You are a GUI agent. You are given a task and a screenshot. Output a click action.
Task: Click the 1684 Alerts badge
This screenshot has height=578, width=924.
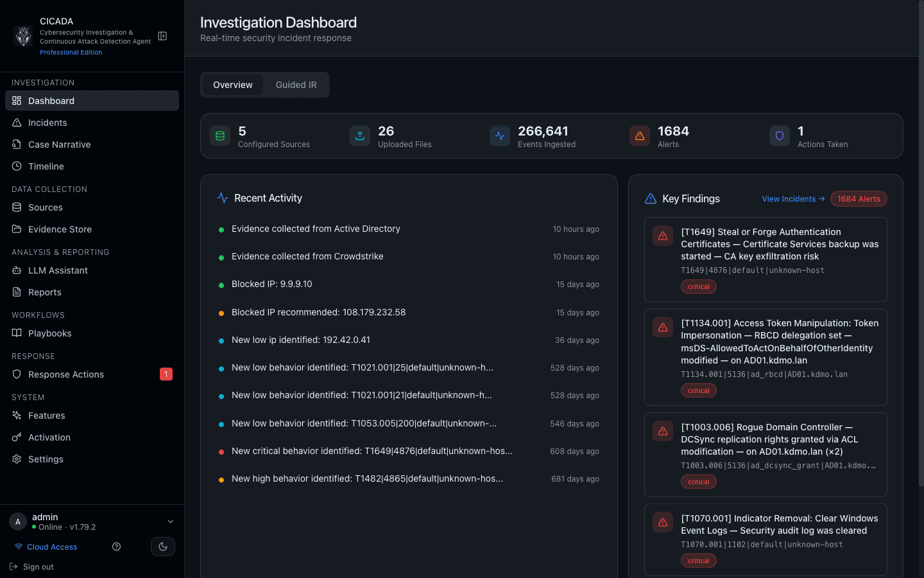[859, 199]
